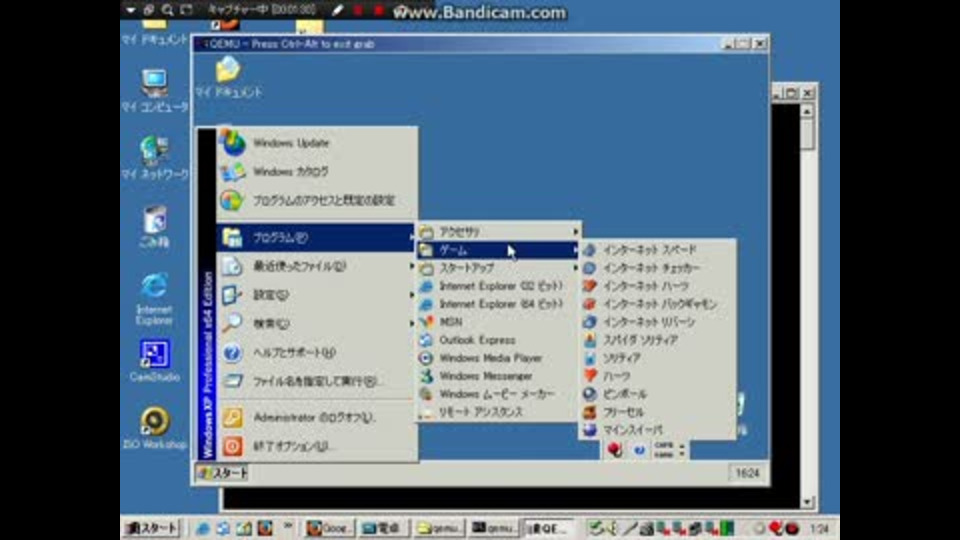Select Administrator のログオフ(L) item
Screen dimensions: 960x540
(x=317, y=418)
